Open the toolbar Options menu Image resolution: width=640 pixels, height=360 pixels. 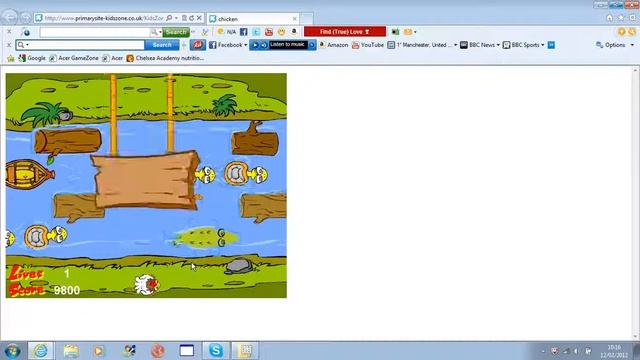(615, 45)
